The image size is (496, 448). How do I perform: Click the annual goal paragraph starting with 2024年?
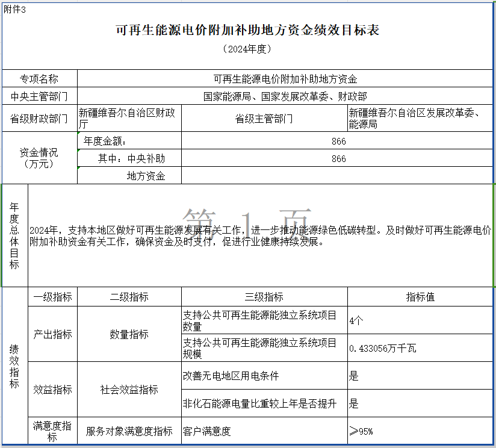pos(260,236)
